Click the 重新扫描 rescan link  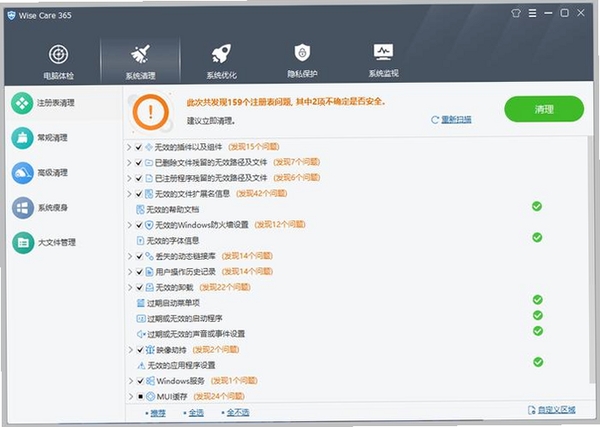click(451, 120)
